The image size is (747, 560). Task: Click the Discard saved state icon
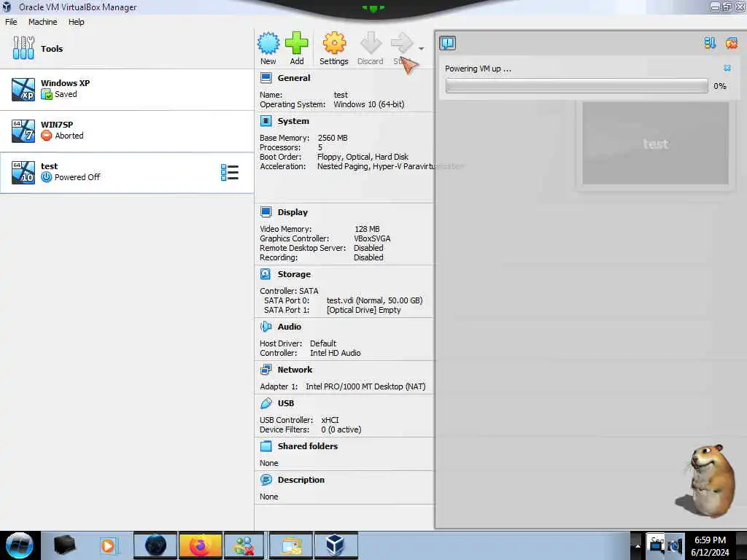click(x=370, y=43)
